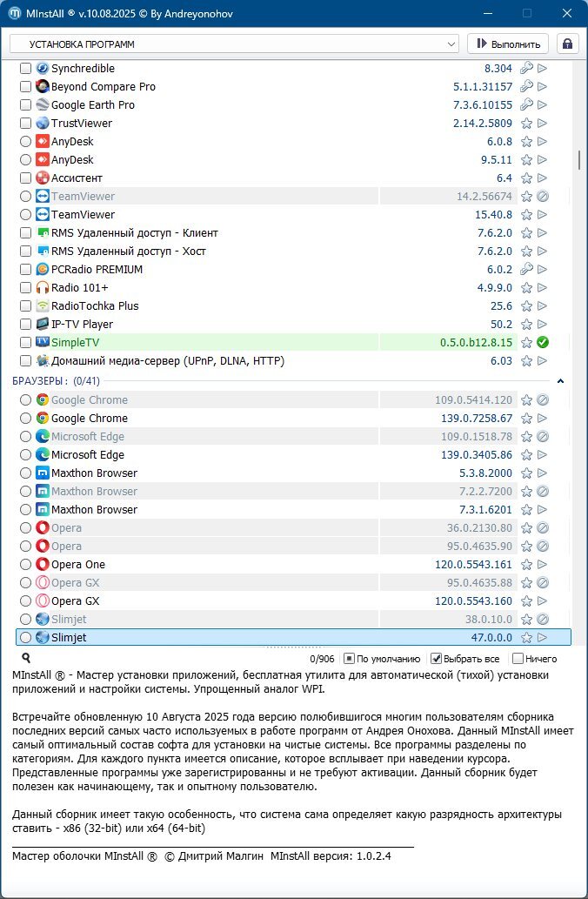Click the star icon for TrustViewer
The height and width of the screenshot is (899, 588).
(x=526, y=124)
